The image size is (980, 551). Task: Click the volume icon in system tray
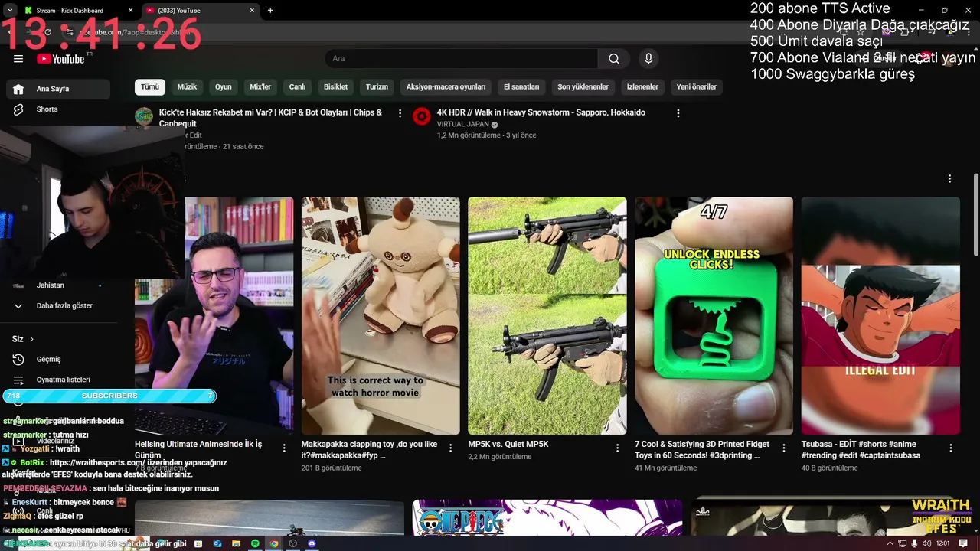pos(927,543)
